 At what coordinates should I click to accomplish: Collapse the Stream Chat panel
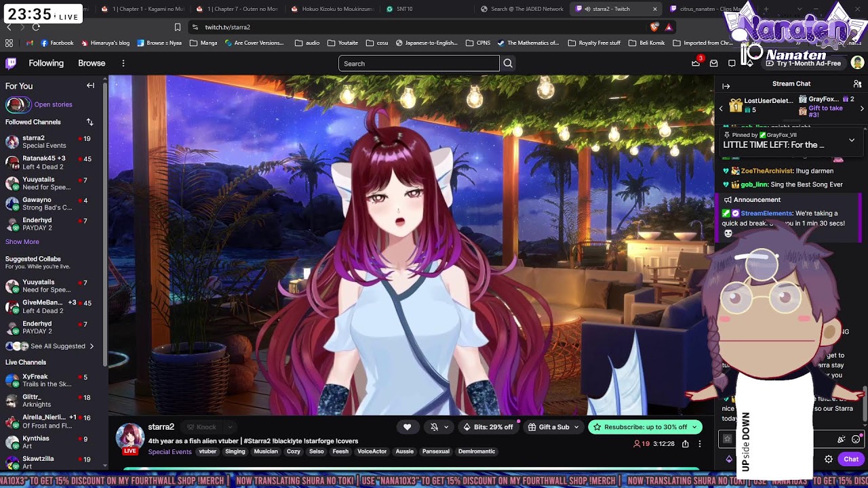pos(726,86)
